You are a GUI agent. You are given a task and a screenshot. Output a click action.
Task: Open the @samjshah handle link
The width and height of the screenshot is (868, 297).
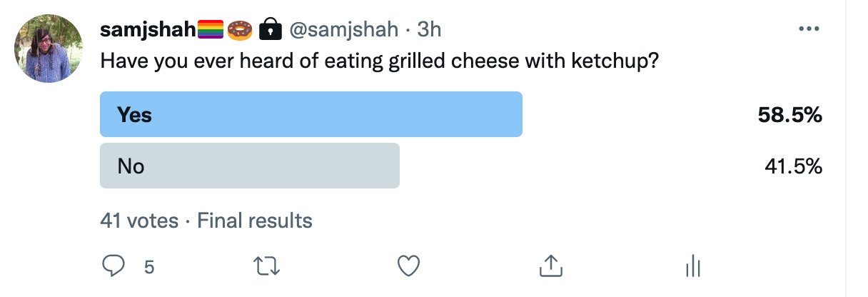click(343, 29)
